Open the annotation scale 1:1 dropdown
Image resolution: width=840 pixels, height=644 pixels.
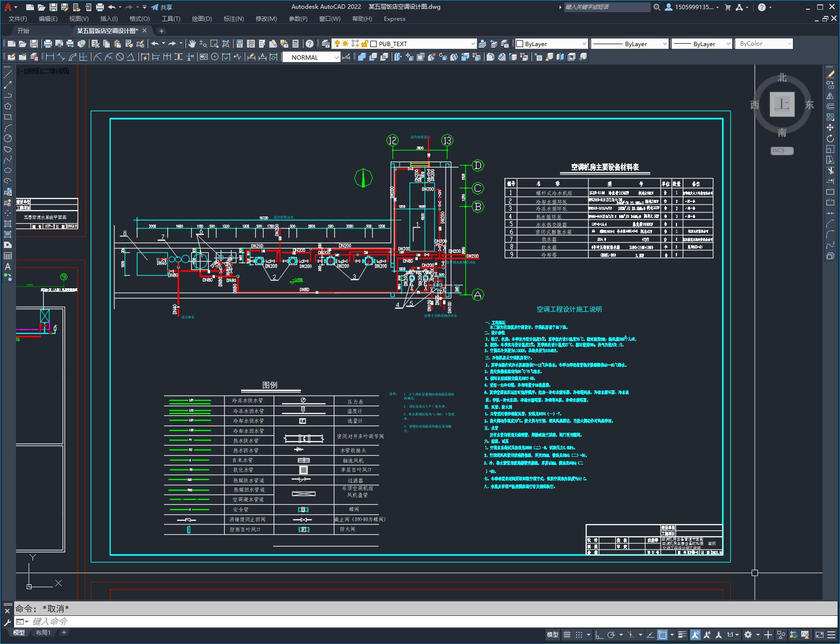732,634
